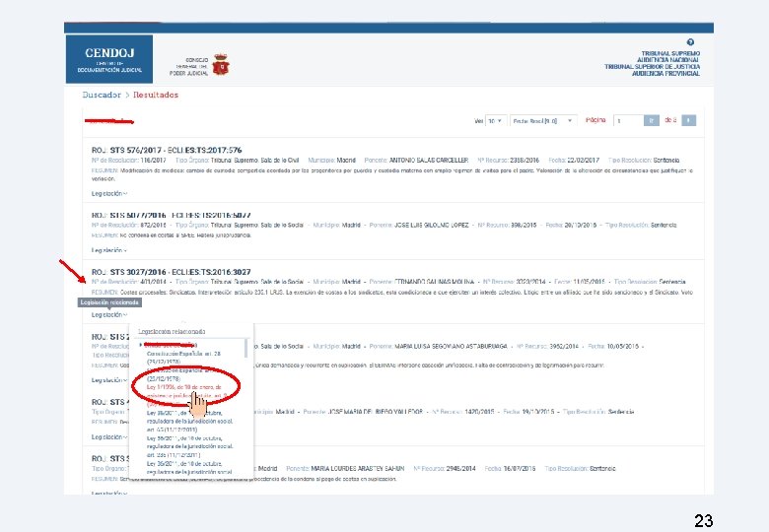Open the Tribunal Supremo link
The image size is (769, 532).
670,53
